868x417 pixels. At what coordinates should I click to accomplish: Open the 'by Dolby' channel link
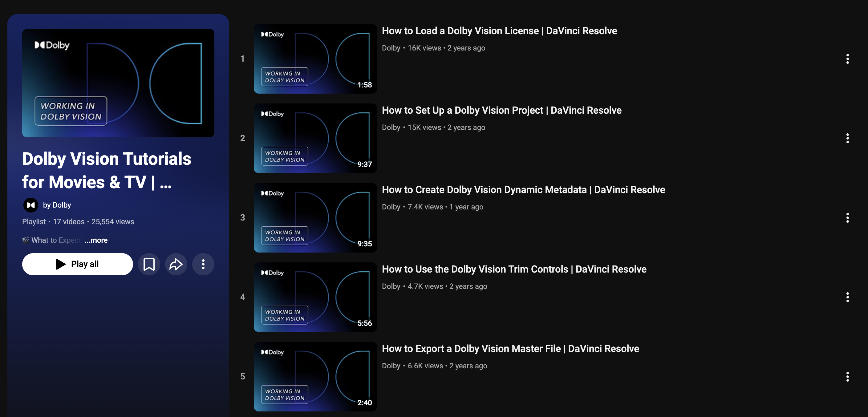click(57, 205)
